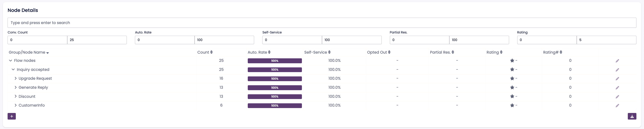Expand the Upgrade Request node
The width and height of the screenshot is (644, 129).
click(x=16, y=78)
